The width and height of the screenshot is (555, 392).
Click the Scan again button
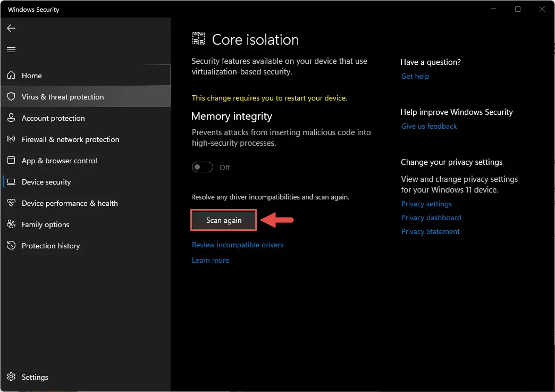click(224, 220)
